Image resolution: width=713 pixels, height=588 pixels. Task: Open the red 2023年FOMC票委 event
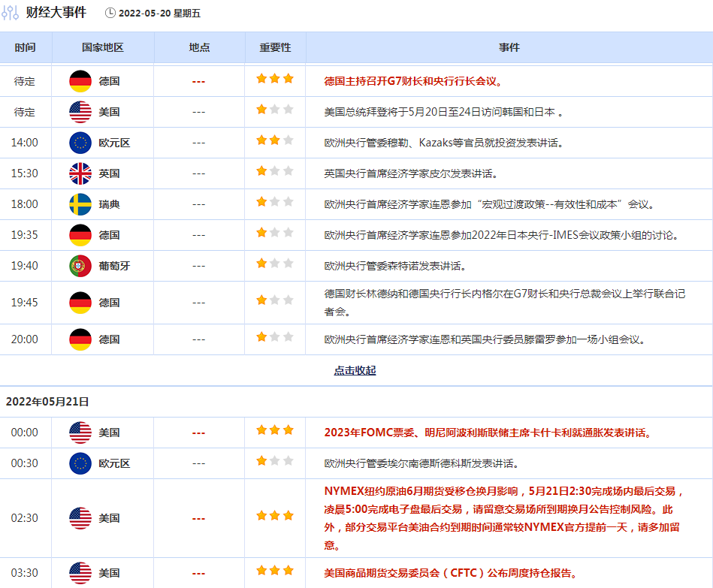point(488,433)
